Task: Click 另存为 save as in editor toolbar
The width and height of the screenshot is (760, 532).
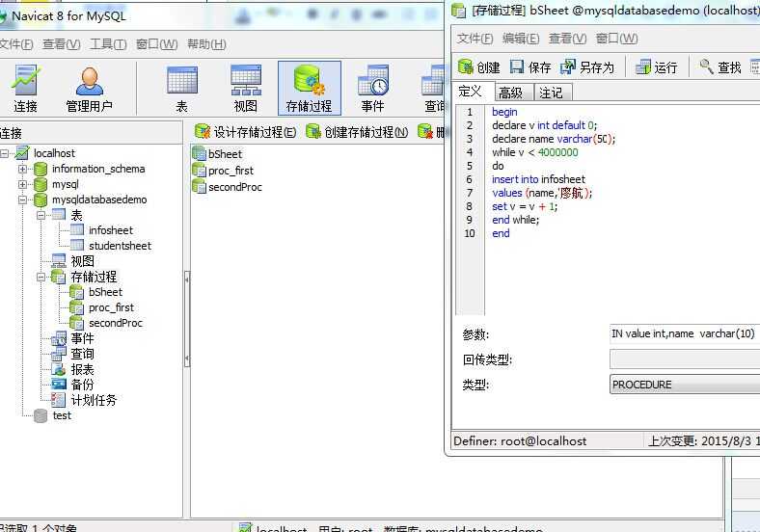Action: tap(587, 66)
